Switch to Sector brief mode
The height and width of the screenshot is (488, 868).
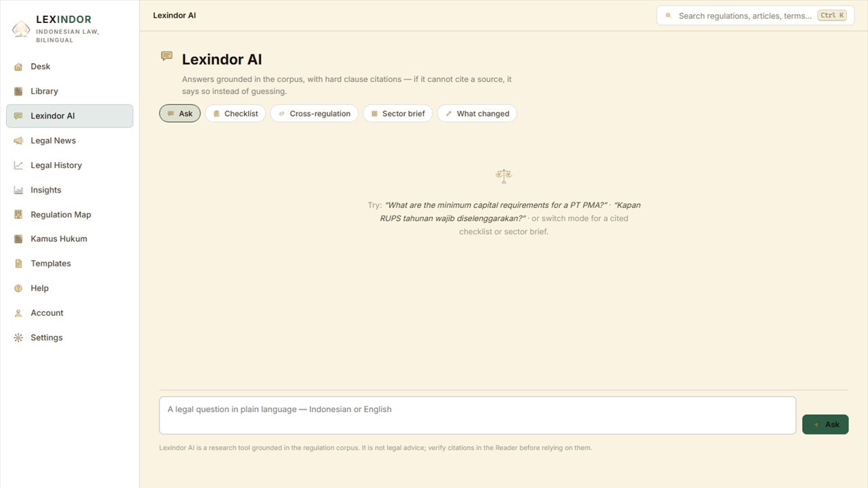click(397, 114)
